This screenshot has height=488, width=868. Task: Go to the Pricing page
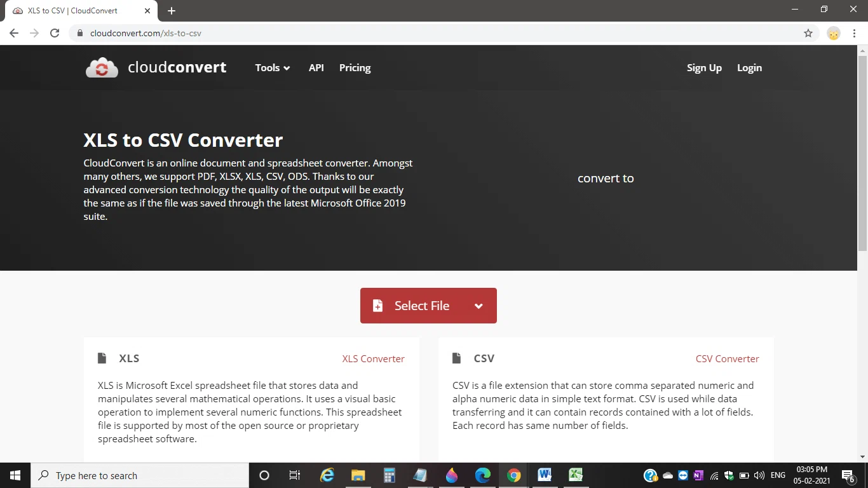[x=355, y=67]
